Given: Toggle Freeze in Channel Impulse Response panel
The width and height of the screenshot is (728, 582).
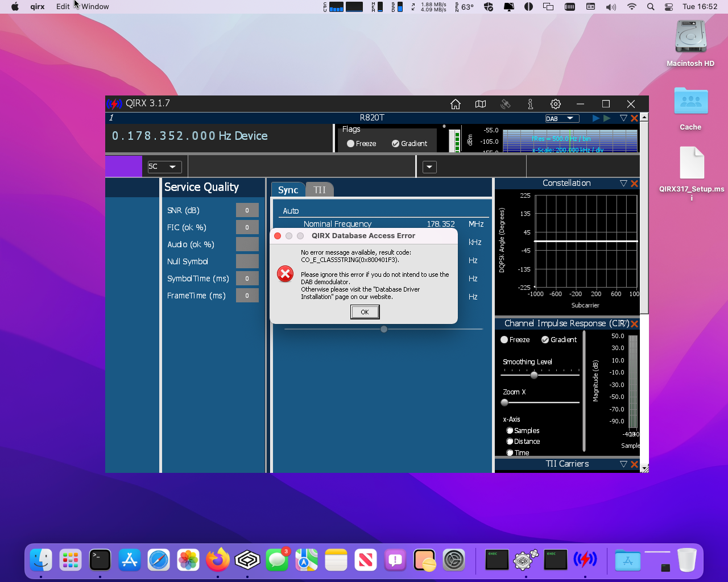Looking at the screenshot, I should point(515,340).
